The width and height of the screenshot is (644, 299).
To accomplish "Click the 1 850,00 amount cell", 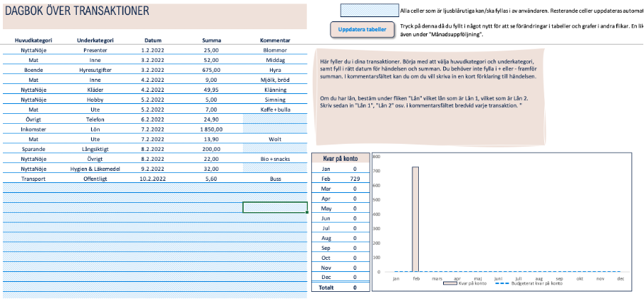I will (x=211, y=130).
